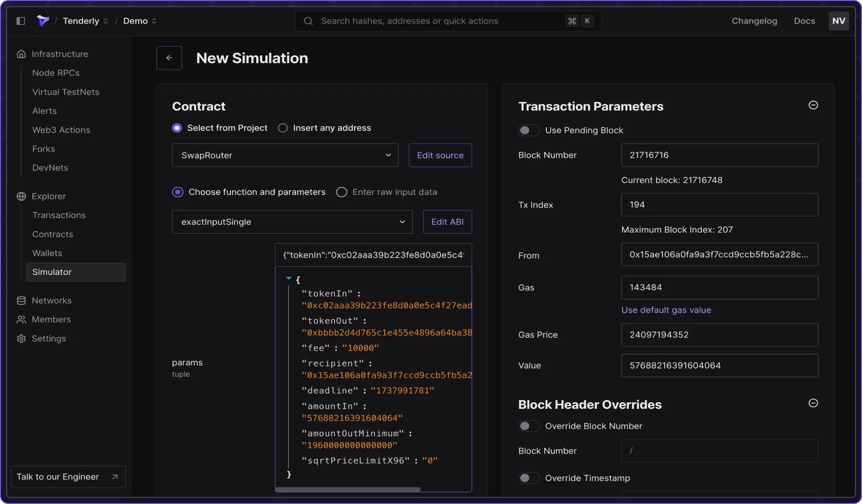Image resolution: width=862 pixels, height=504 pixels.
Task: Open Networks from the sidebar icon
Action: click(21, 301)
